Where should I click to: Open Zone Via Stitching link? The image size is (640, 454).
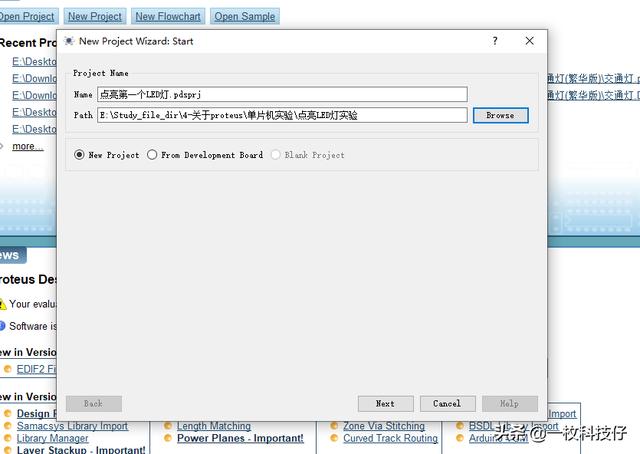point(384,426)
